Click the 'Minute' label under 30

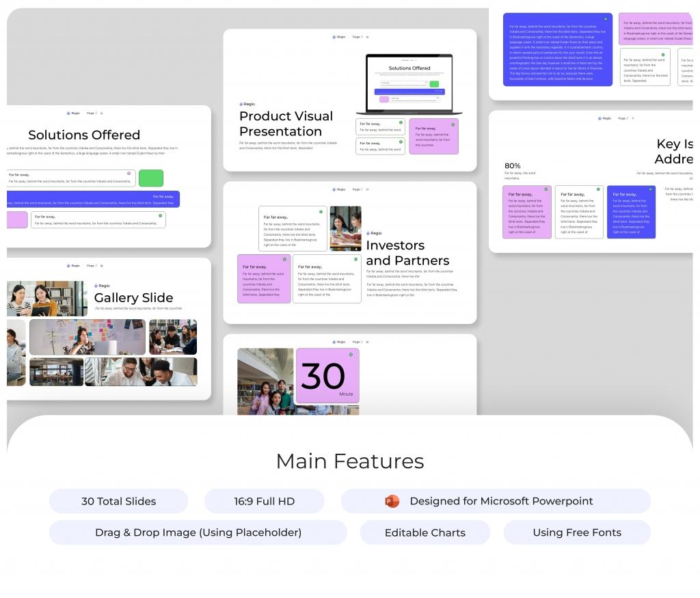[x=346, y=394]
